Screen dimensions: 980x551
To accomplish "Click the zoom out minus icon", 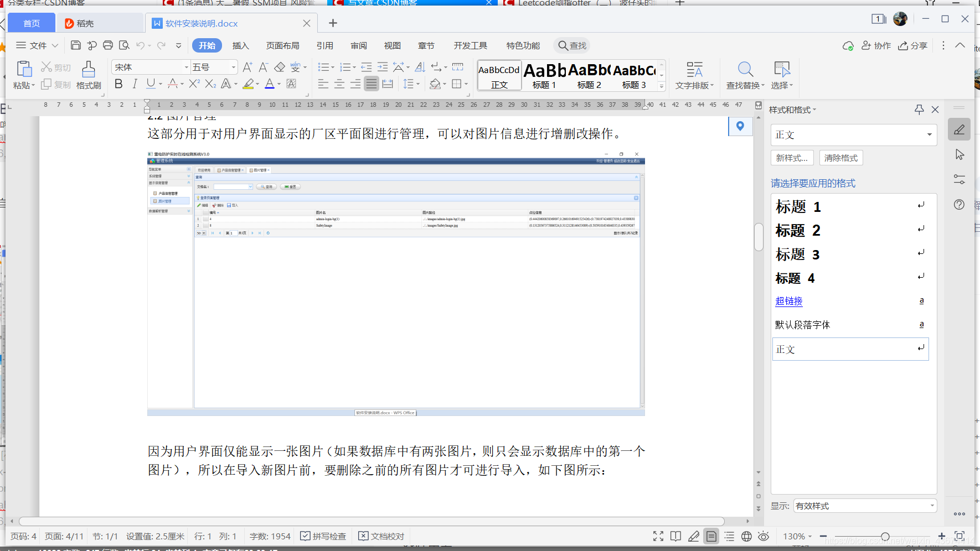I will tap(823, 536).
